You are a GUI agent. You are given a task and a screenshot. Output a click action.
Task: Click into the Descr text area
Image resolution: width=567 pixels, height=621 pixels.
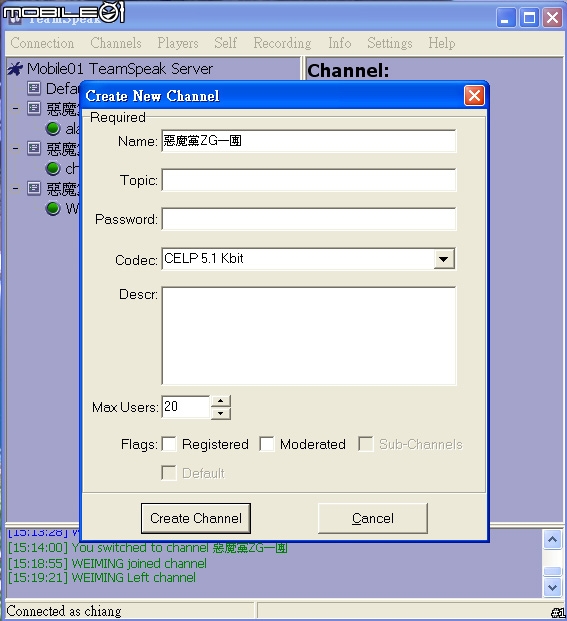[x=309, y=336]
